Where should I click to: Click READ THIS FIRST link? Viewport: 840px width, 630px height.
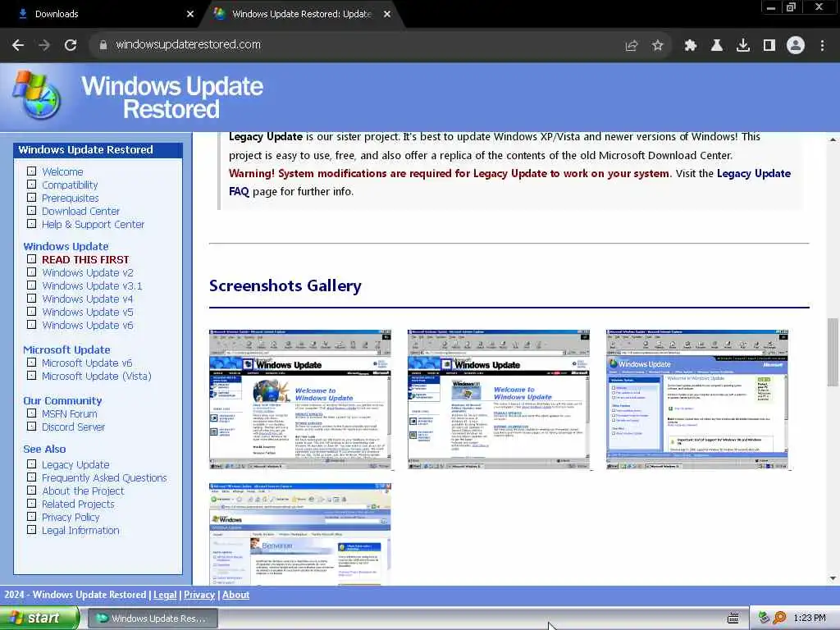pyautogui.click(x=85, y=260)
